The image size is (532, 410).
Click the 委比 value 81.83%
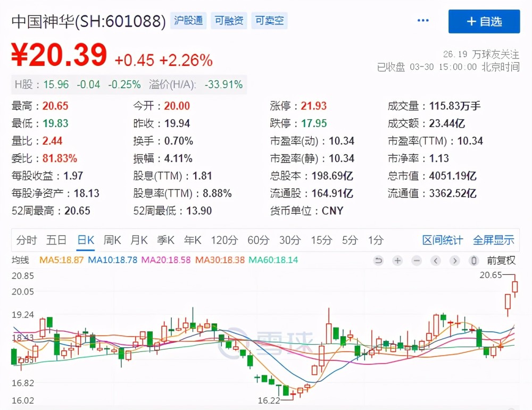(60, 158)
